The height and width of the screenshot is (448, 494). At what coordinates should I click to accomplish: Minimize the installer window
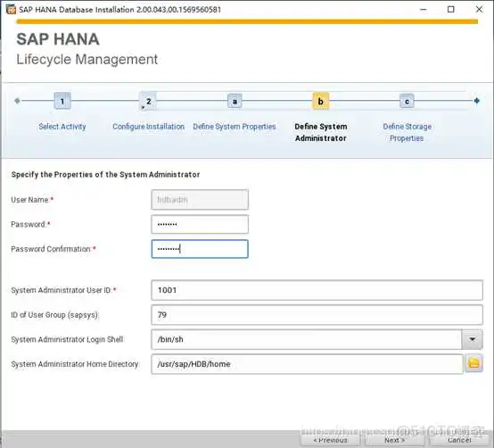pyautogui.click(x=424, y=10)
